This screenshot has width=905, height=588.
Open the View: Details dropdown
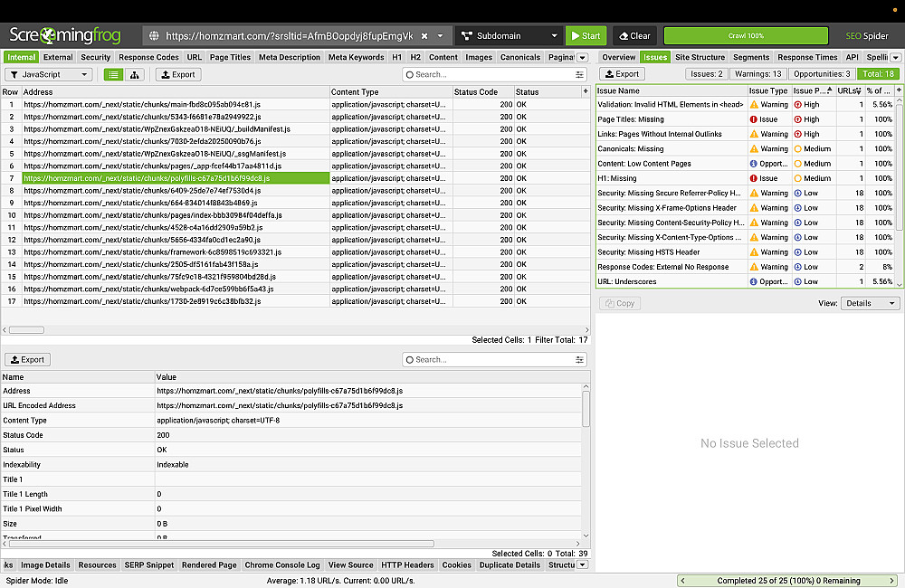coord(870,303)
